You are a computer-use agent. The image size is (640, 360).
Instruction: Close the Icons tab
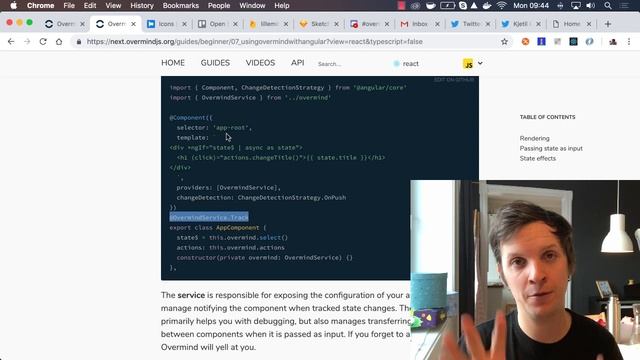184,24
